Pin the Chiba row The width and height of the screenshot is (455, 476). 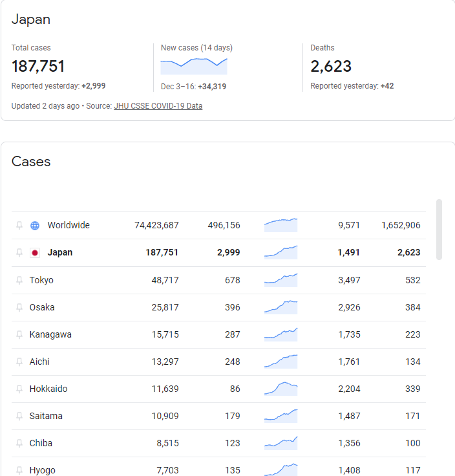[19, 443]
